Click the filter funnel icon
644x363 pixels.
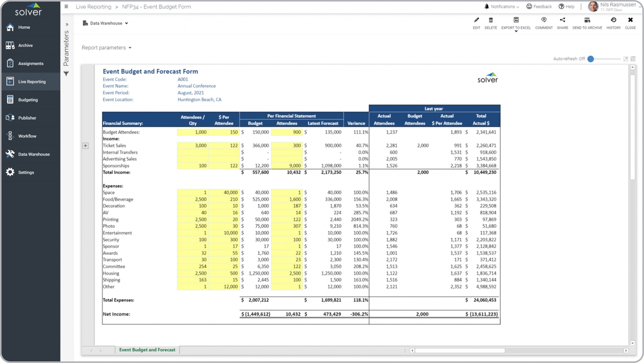[66, 74]
